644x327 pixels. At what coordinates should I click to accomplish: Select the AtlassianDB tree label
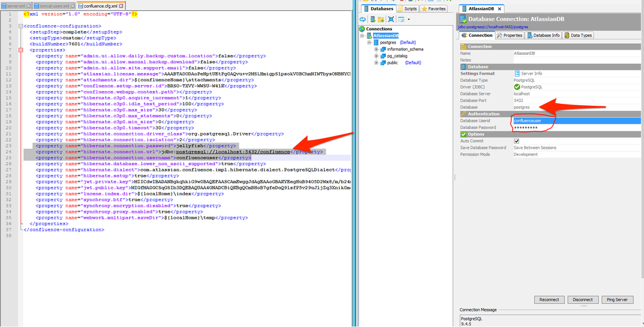coord(385,35)
